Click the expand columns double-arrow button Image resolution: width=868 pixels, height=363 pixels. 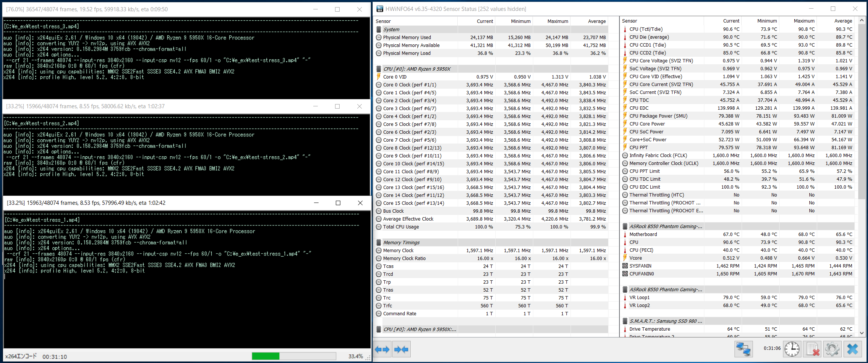pyautogui.click(x=382, y=349)
